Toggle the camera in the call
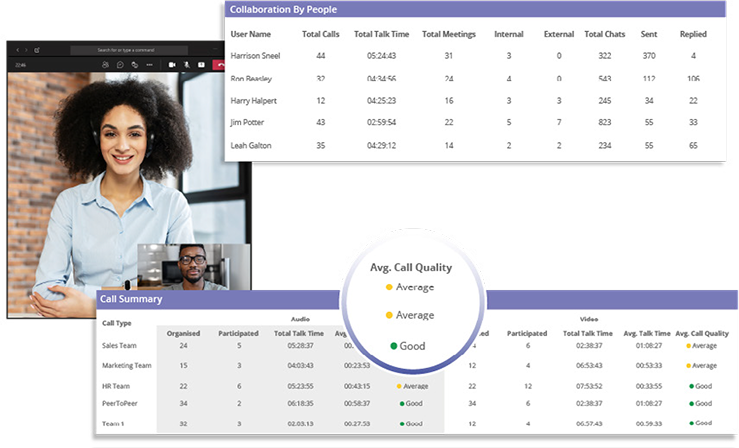 [172, 65]
